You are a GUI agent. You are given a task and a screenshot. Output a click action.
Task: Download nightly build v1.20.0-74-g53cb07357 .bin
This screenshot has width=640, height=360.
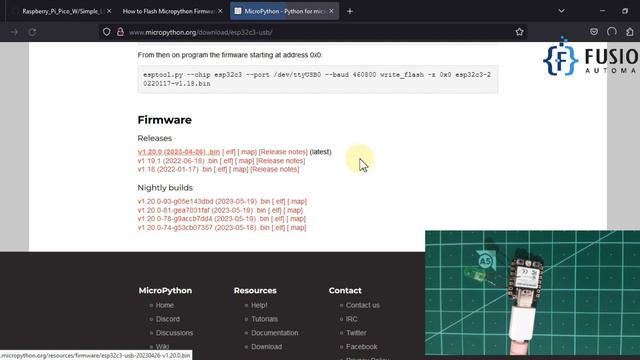pyautogui.click(x=203, y=228)
